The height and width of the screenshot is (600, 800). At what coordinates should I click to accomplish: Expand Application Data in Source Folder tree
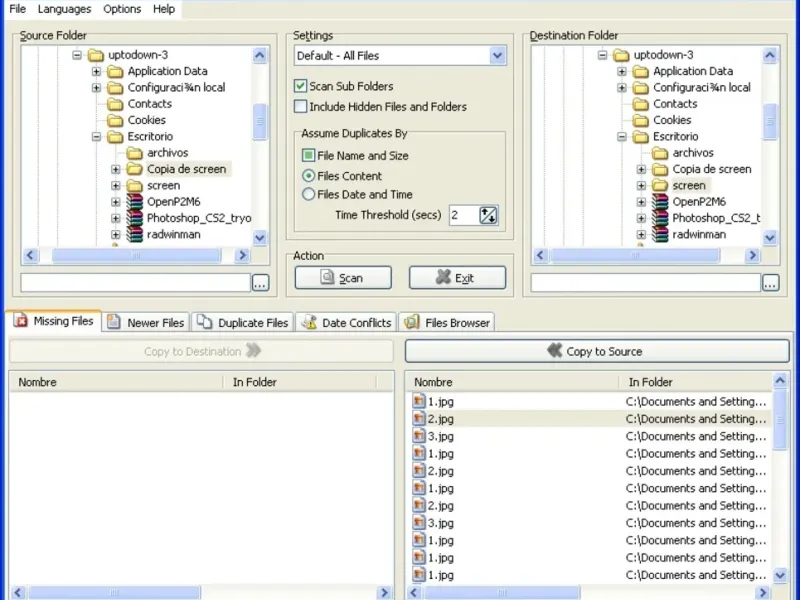[96, 71]
